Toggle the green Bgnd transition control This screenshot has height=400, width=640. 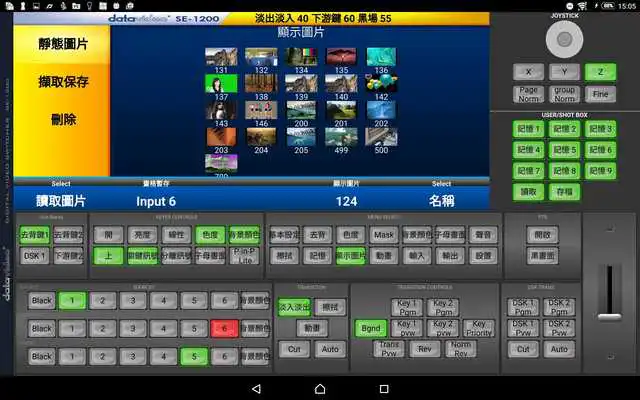click(x=371, y=329)
